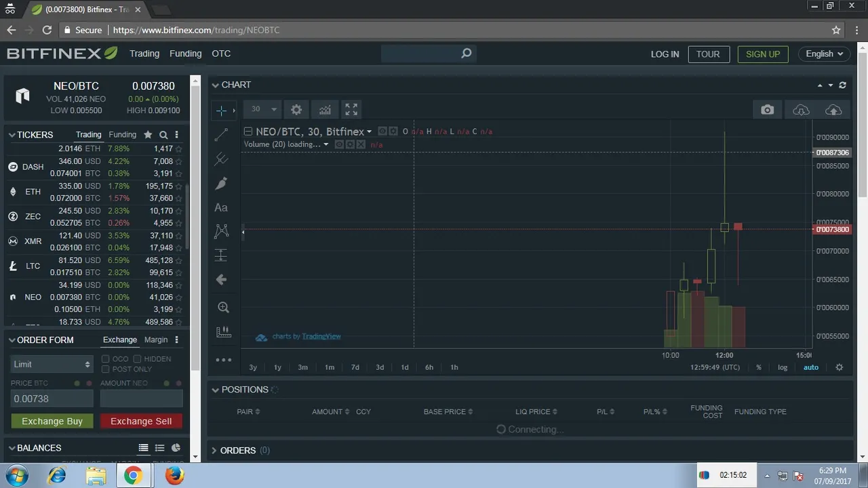Collapse the TICKERS panel
The height and width of the screenshot is (488, 868).
click(x=12, y=135)
